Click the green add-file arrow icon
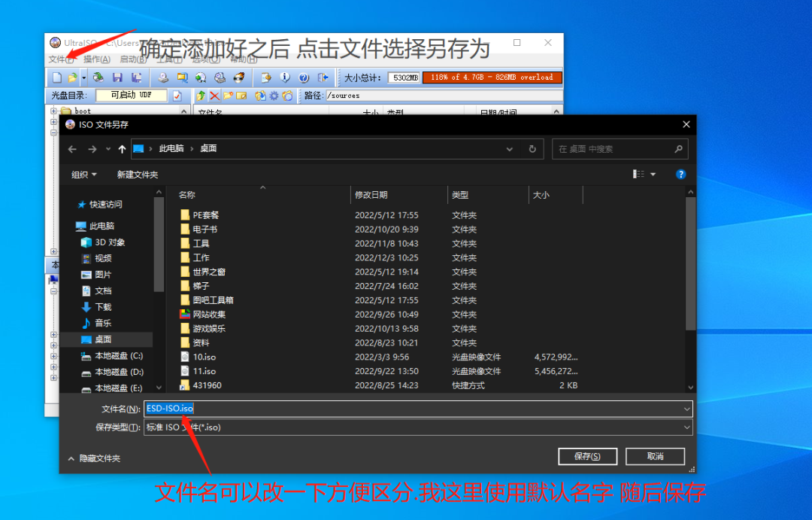Viewport: 812px width, 520px height. point(201,96)
